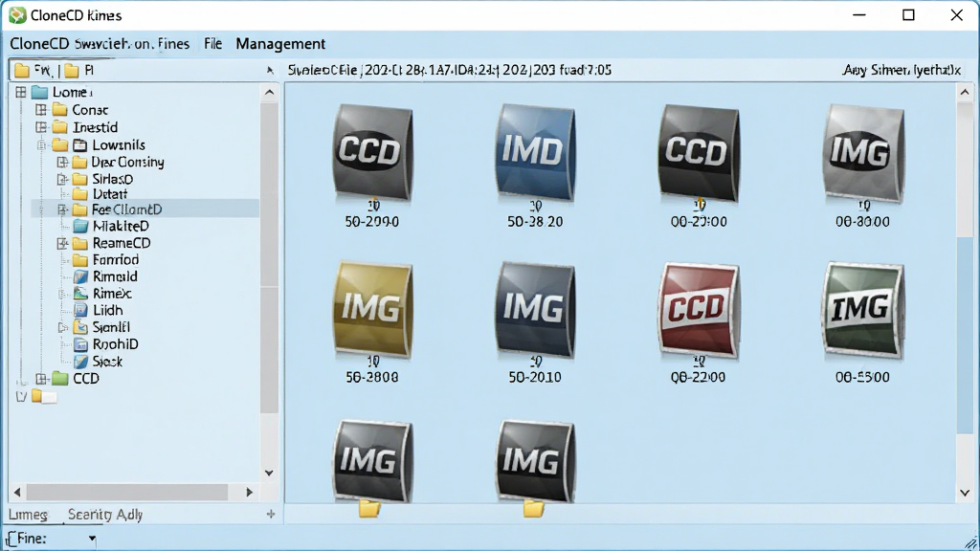The image size is (980, 551).
Task: Expand the Conac folder node
Action: (41, 110)
